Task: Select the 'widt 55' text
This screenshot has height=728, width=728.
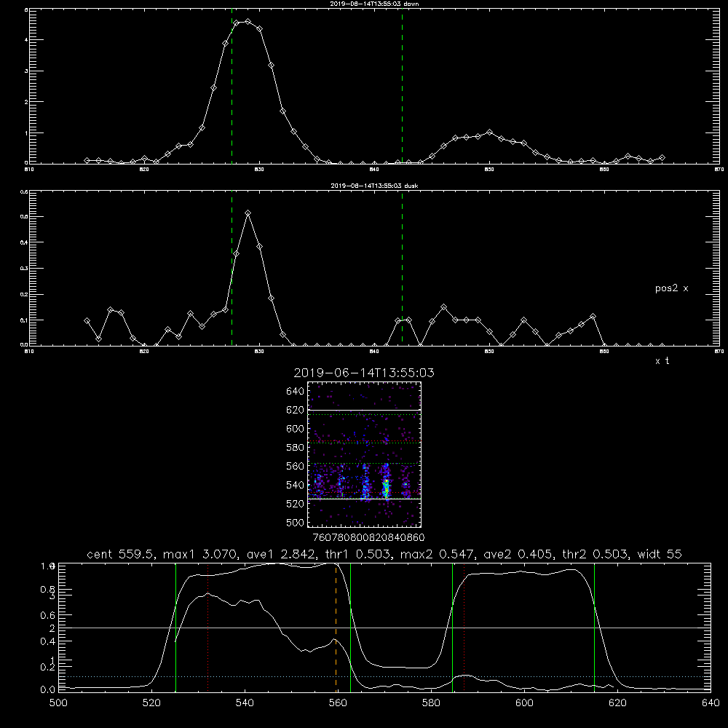Action: pyautogui.click(x=660, y=554)
